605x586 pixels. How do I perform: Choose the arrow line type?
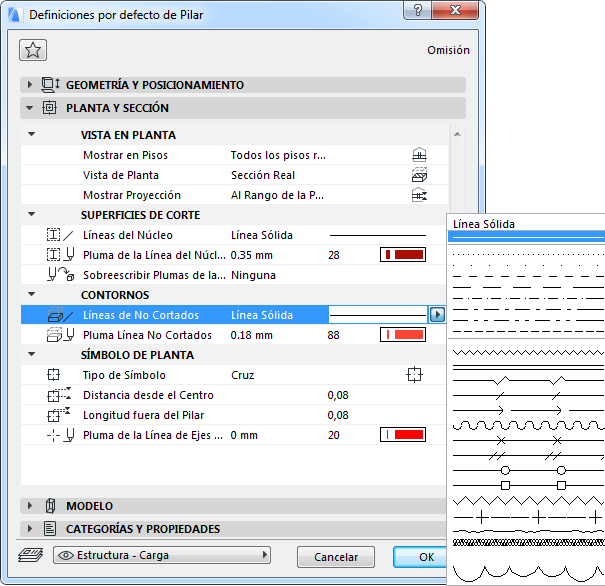tap(526, 410)
